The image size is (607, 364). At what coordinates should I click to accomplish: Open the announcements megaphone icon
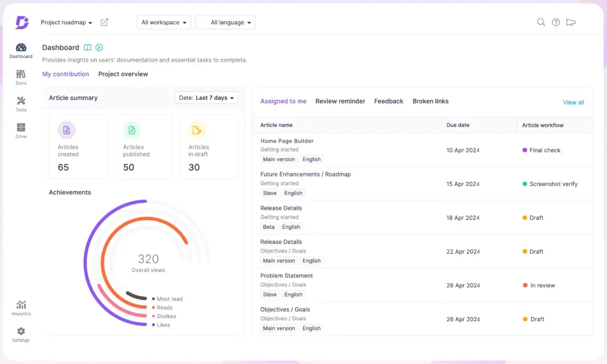(571, 22)
